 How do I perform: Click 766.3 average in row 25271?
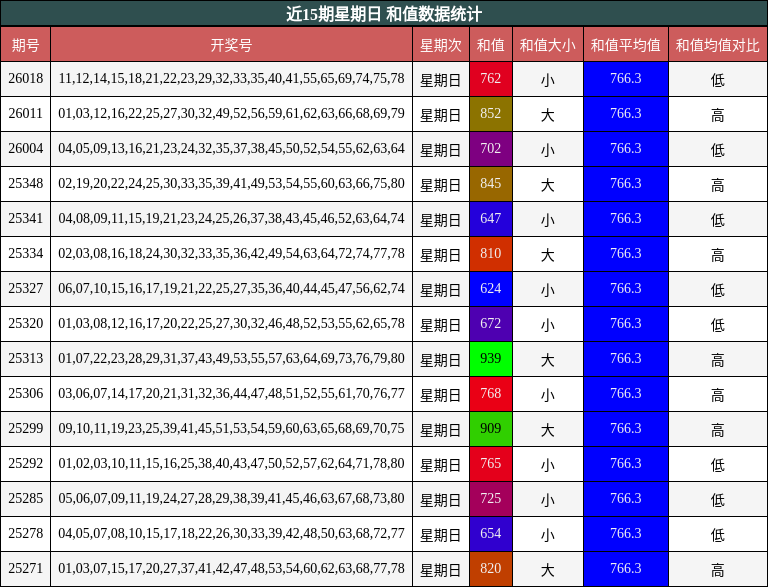(625, 569)
